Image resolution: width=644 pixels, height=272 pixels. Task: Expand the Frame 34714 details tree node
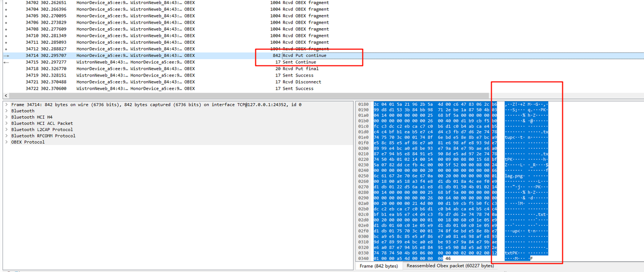coord(6,105)
